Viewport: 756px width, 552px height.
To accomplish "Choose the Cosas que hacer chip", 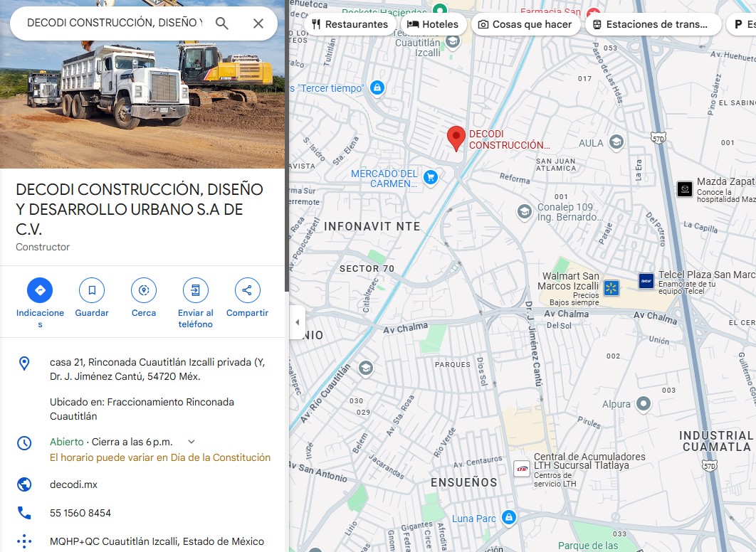I will click(525, 24).
